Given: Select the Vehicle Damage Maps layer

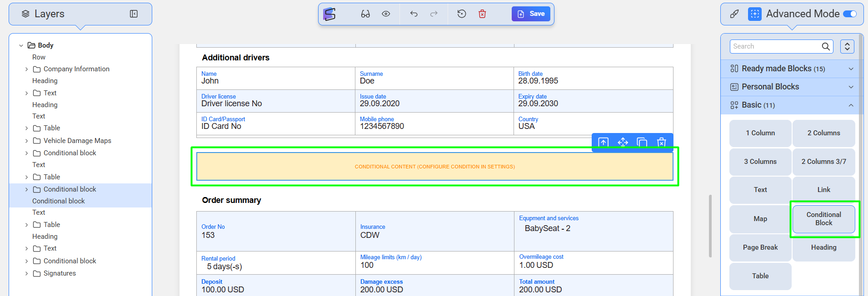Looking at the screenshot, I should click(x=77, y=141).
